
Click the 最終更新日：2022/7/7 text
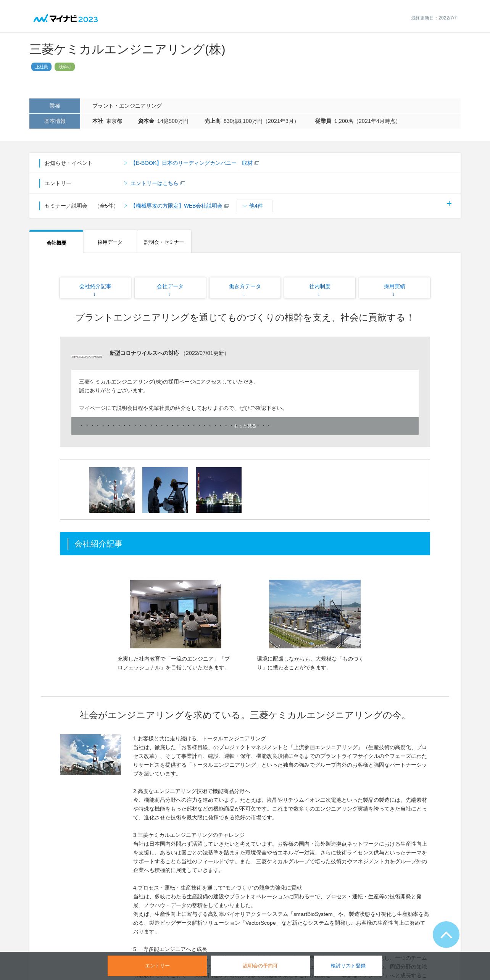coord(434,18)
